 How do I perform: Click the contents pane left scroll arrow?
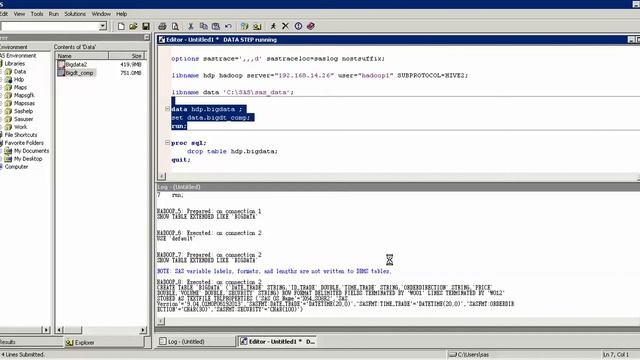(59, 330)
